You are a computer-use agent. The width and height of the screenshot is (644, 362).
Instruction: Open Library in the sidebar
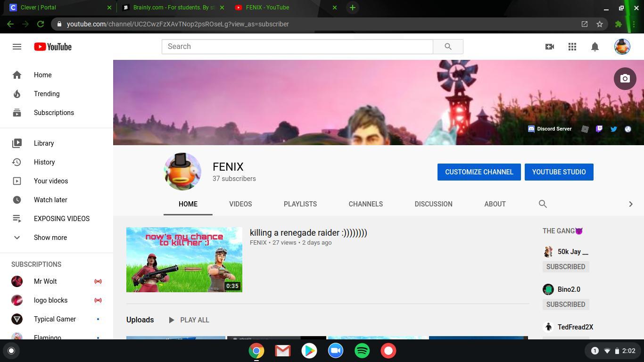coord(57,143)
